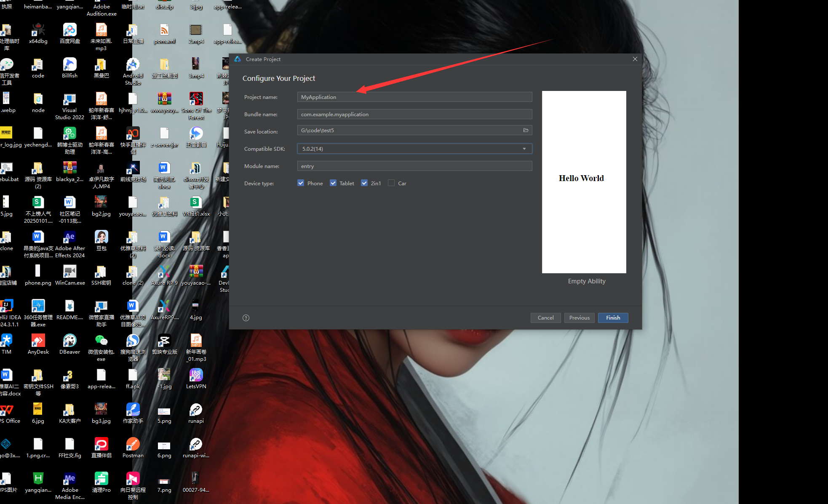The width and height of the screenshot is (828, 504).
Task: Launch Postman from the desktop
Action: [132, 444]
